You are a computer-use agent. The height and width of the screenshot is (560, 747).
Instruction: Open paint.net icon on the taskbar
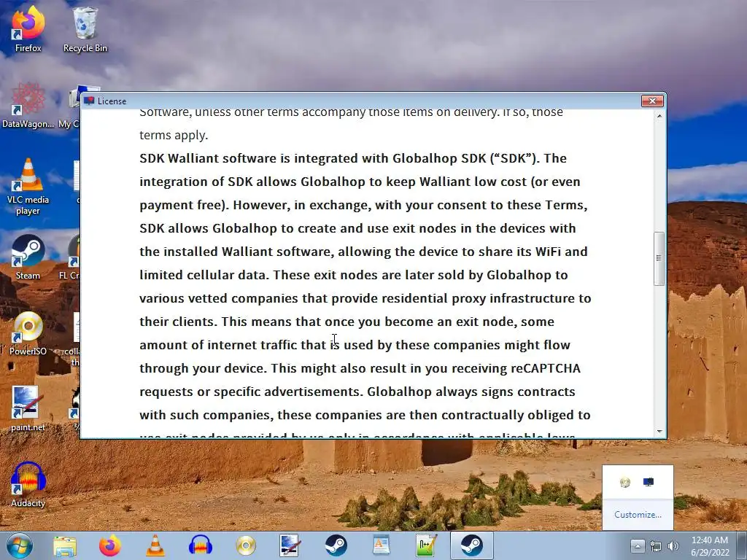pyautogui.click(x=290, y=545)
